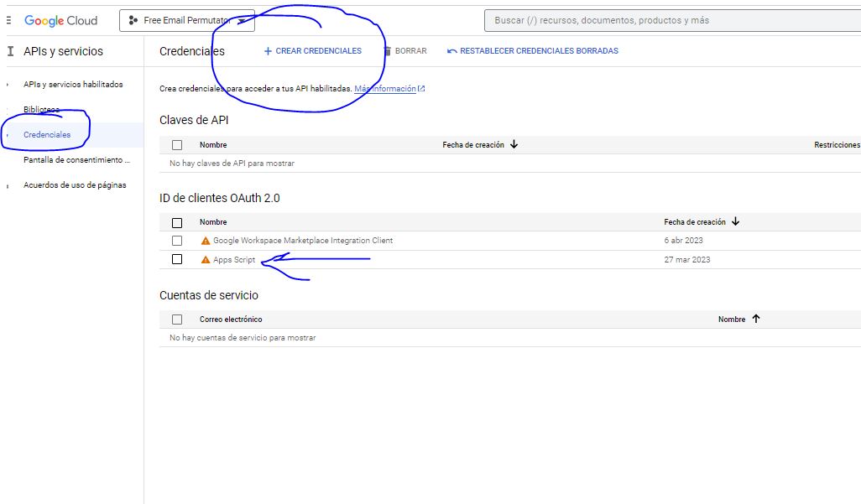Click the trash icon next to BORRAR

(388, 51)
